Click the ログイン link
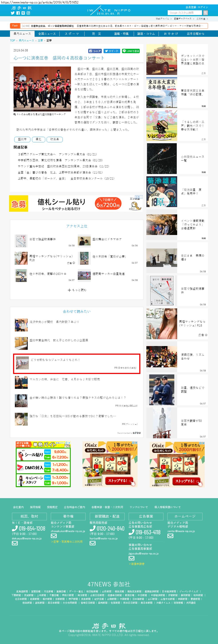 pos(203,7)
